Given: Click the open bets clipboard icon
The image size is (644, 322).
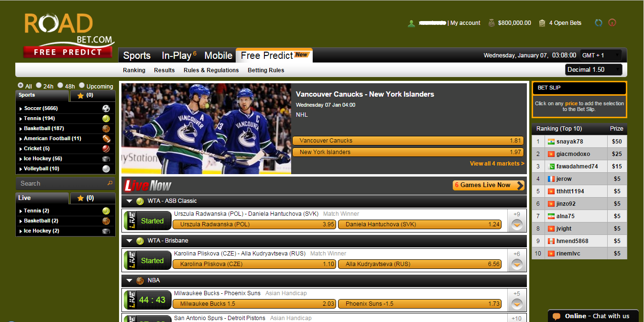Looking at the screenshot, I should (x=542, y=23).
